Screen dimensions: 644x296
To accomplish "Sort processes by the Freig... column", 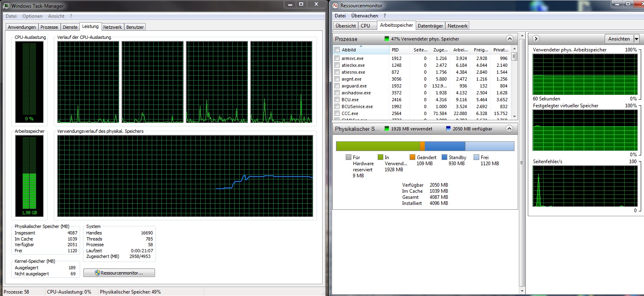I will coord(480,50).
